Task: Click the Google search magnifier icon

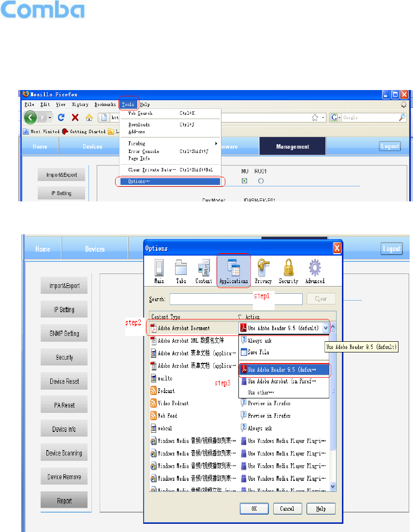Action: [x=402, y=118]
